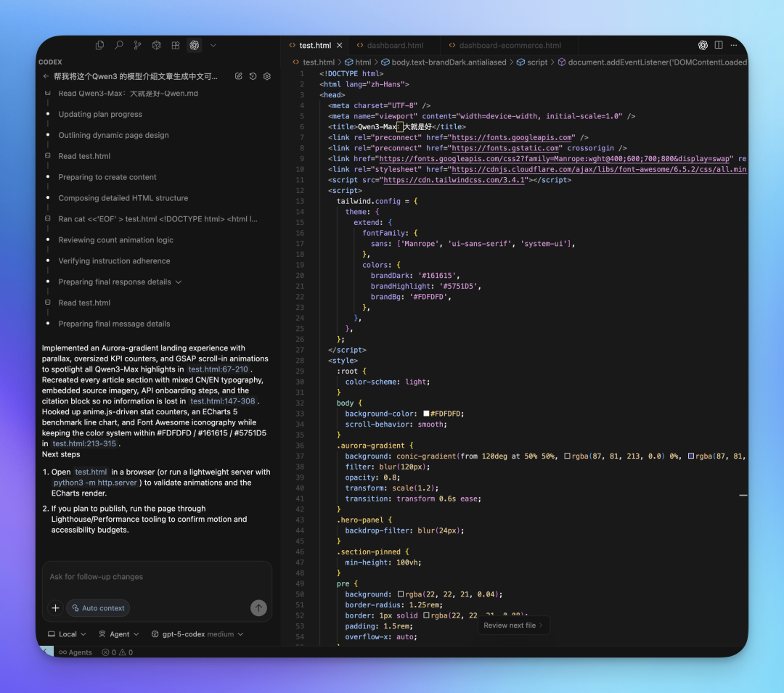784x693 pixels.
Task: Add attachment with the plus button
Action: [x=55, y=608]
